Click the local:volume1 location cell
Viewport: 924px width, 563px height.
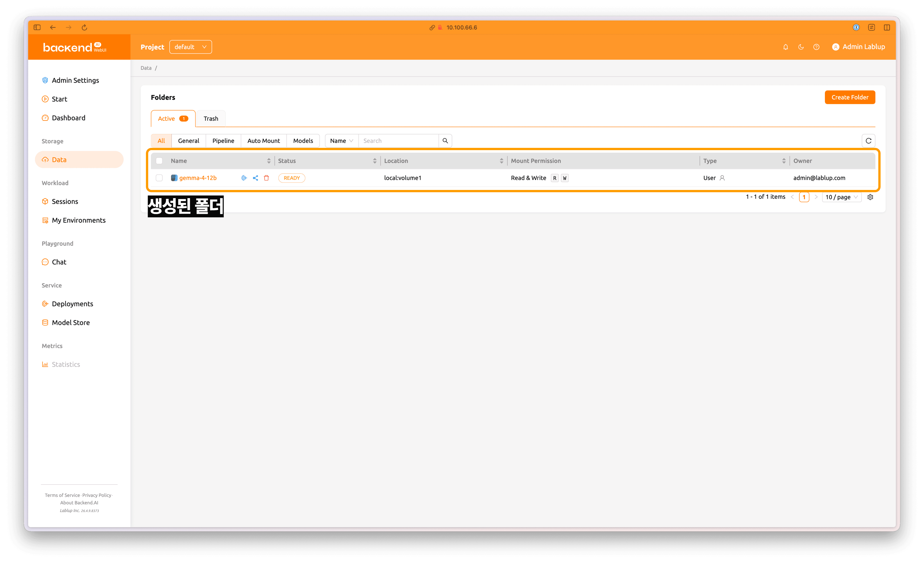point(403,178)
